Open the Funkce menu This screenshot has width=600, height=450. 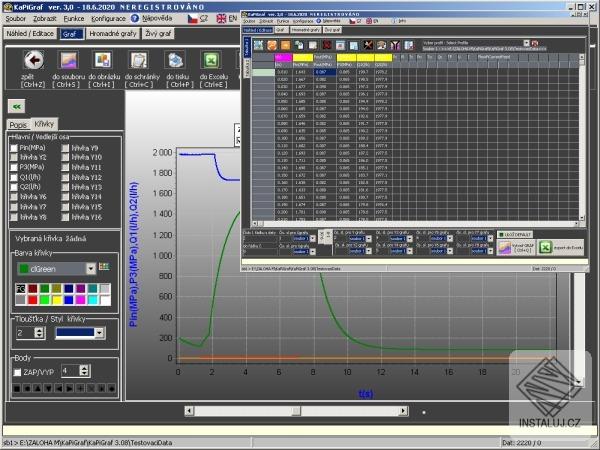pyautogui.click(x=74, y=18)
